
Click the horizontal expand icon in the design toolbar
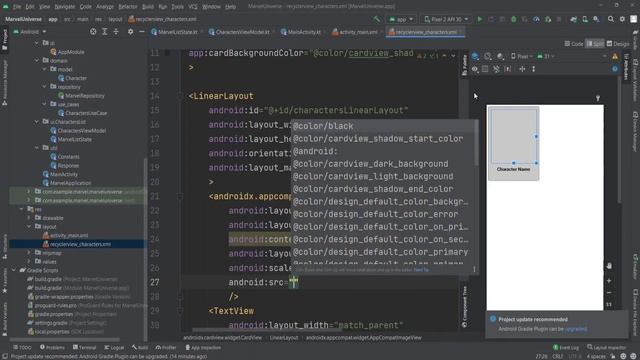(x=522, y=69)
